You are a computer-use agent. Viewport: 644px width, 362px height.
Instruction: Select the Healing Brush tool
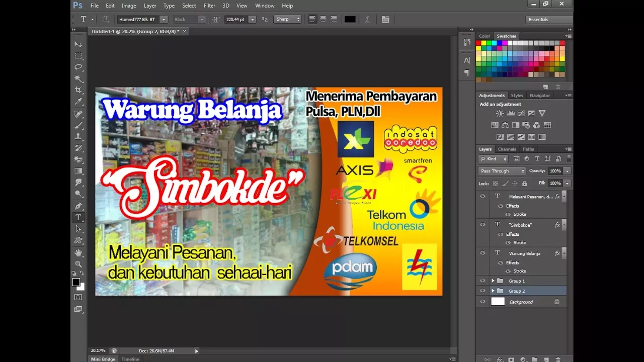coord(78,114)
